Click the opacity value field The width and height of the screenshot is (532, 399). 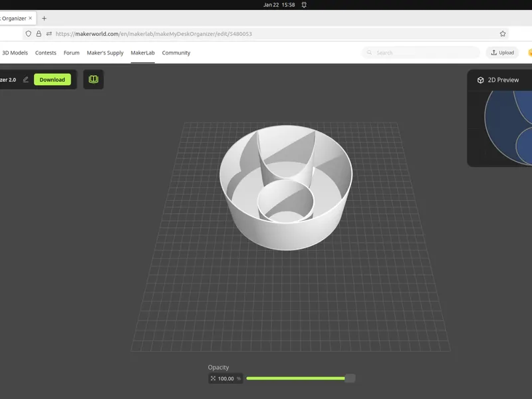pos(225,378)
